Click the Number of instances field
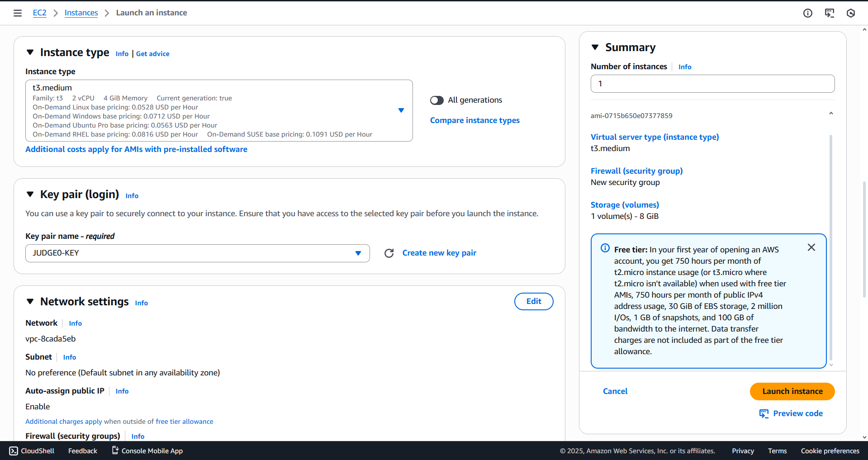The image size is (868, 460). (712, 84)
